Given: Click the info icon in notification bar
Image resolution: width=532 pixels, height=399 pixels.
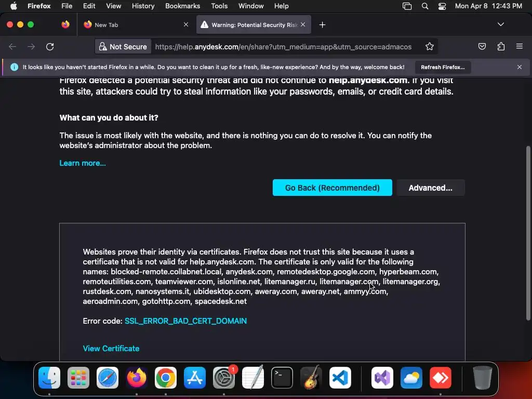Looking at the screenshot, I should tap(14, 67).
